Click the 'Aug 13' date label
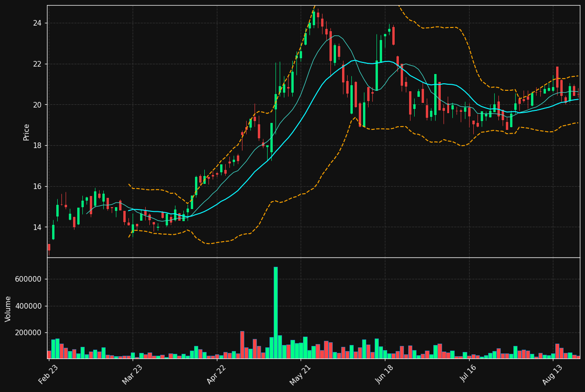 coord(553,374)
